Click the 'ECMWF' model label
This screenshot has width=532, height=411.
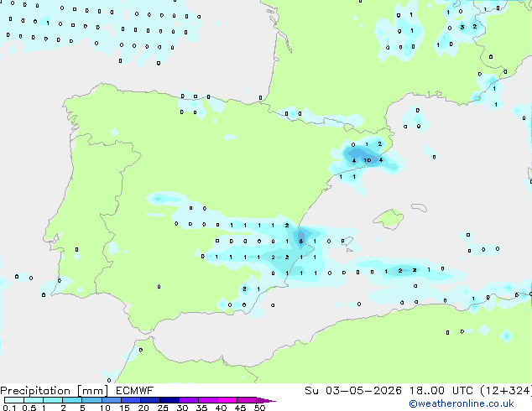(135, 391)
